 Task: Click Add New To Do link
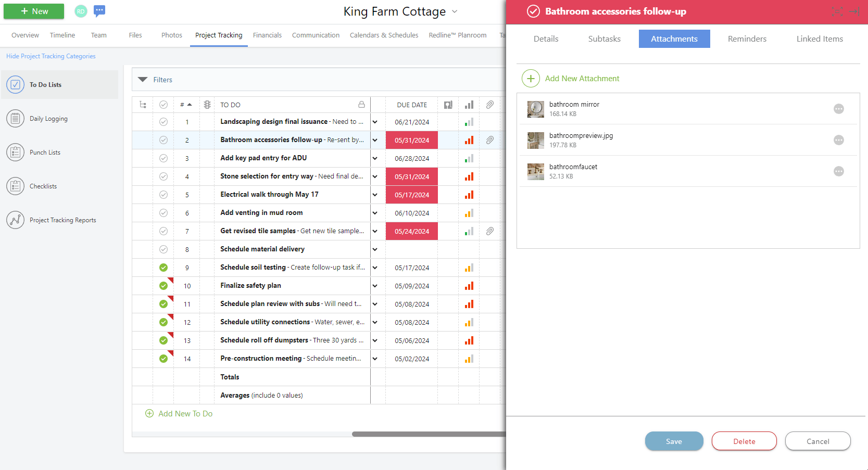185,414
